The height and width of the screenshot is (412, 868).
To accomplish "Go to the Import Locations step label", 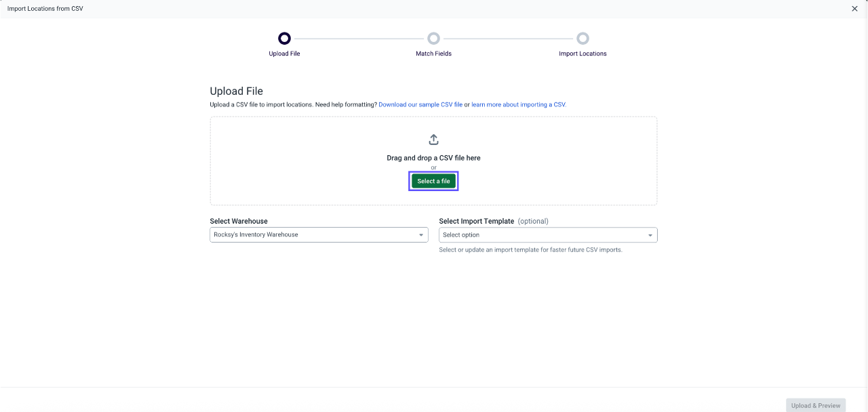I will [583, 54].
